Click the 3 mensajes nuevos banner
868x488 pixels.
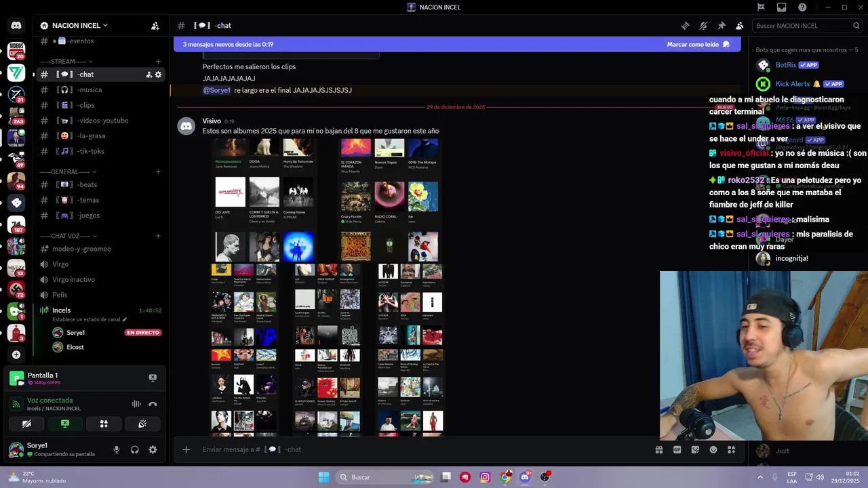(457, 44)
